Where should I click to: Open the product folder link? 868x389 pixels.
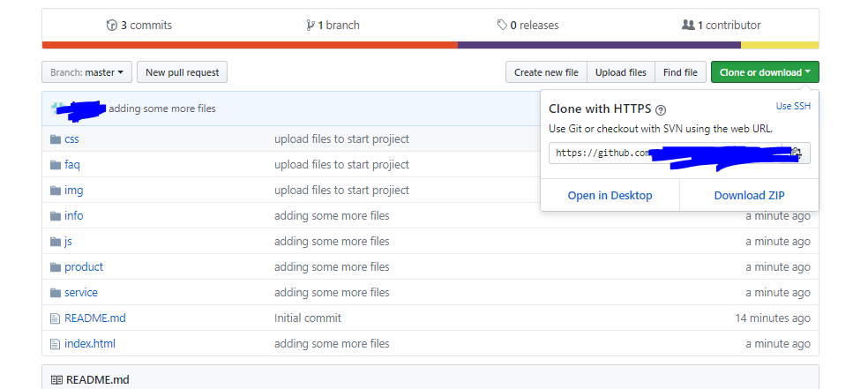pyautogui.click(x=84, y=266)
